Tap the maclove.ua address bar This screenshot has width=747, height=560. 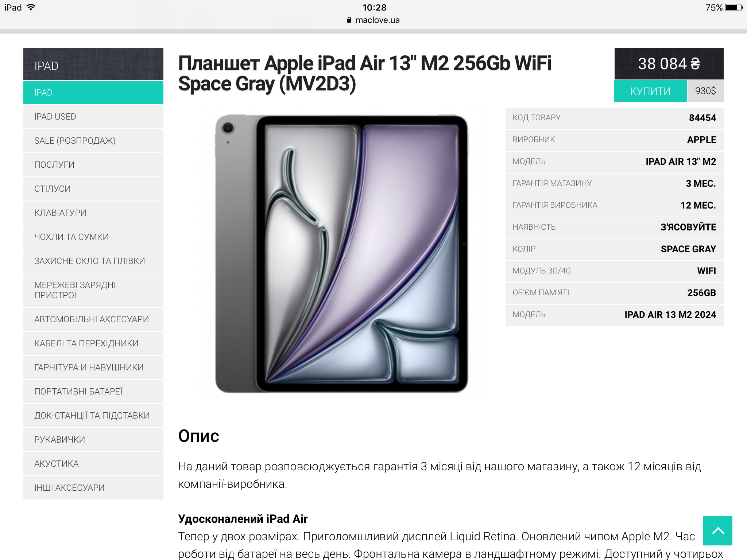(373, 20)
